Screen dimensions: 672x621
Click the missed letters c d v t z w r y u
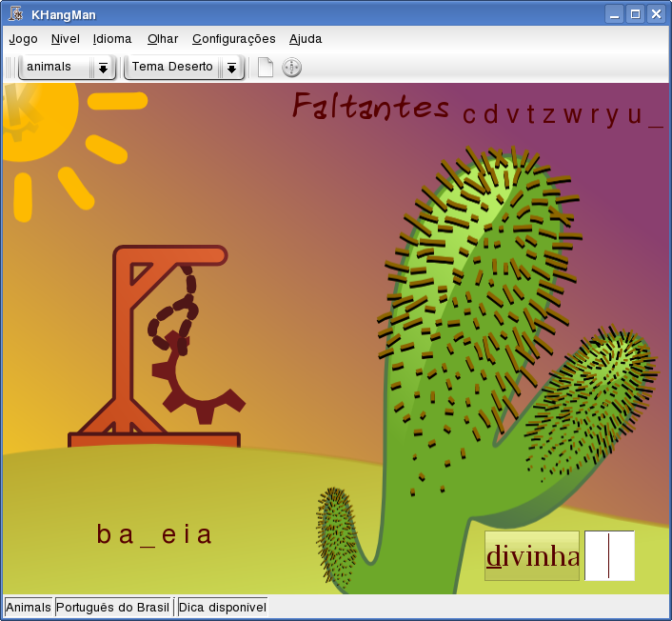click(x=563, y=115)
